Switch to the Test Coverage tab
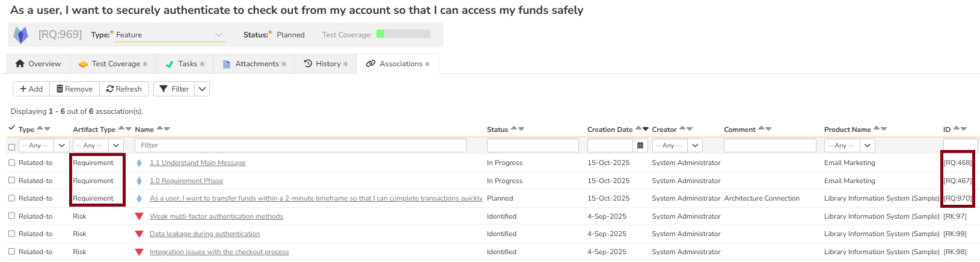The width and height of the screenshot is (980, 262). click(x=113, y=64)
